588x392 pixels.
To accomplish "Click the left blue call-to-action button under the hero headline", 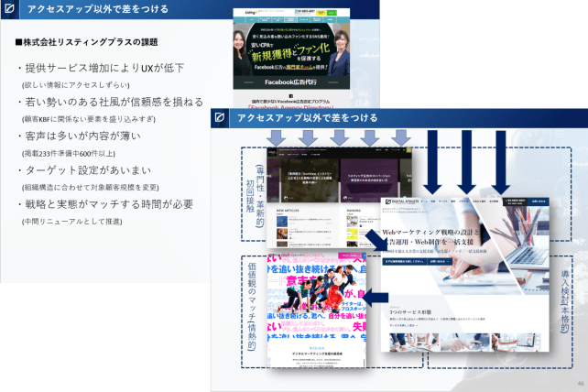I will (404, 261).
